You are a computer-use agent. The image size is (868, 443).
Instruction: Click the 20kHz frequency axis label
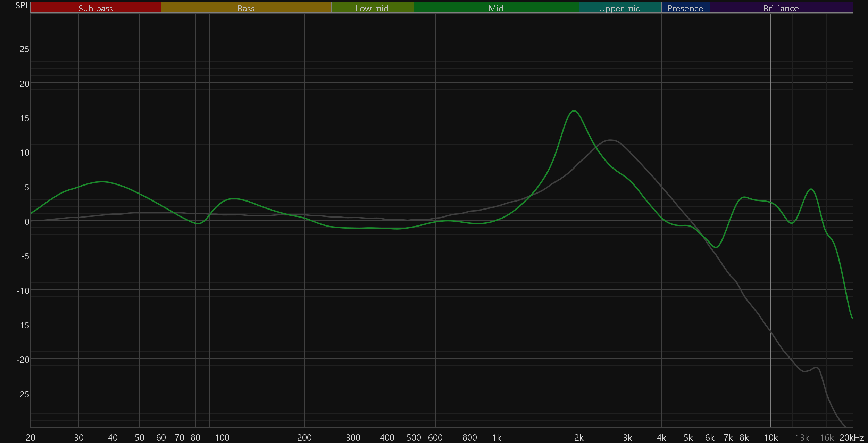click(851, 437)
